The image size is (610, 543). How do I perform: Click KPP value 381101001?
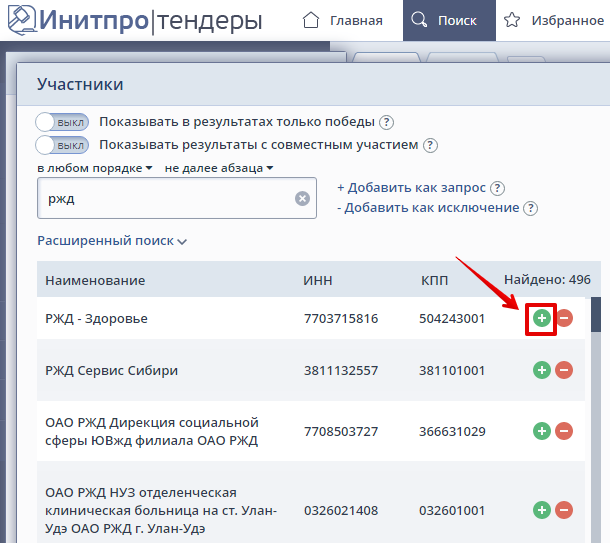[452, 370]
